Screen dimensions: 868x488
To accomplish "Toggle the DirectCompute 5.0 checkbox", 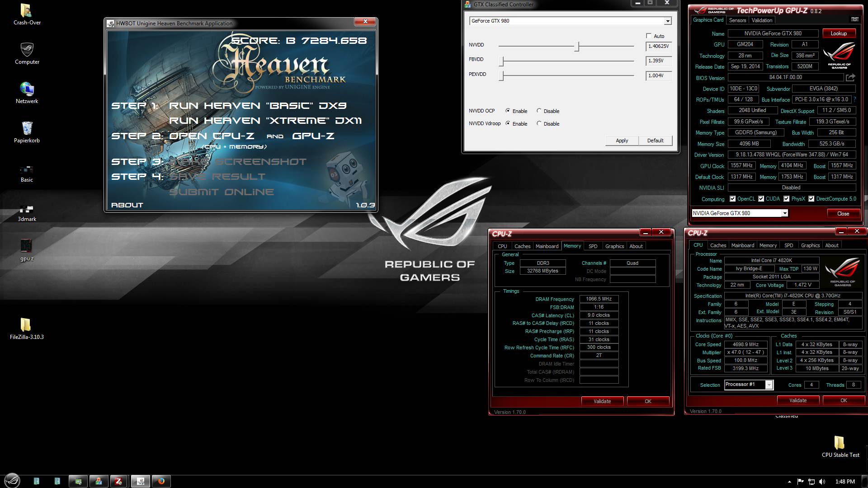I will [811, 199].
